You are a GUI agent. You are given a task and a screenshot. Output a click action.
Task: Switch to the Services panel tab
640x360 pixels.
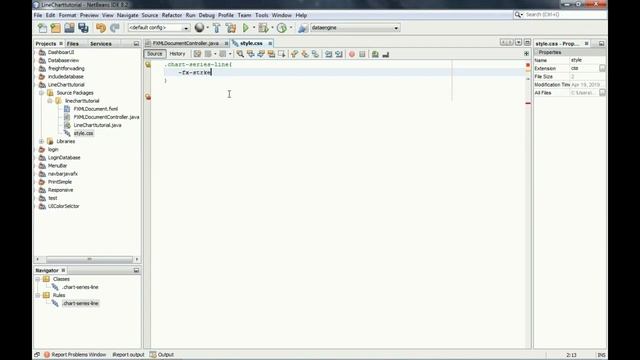pyautogui.click(x=100, y=44)
